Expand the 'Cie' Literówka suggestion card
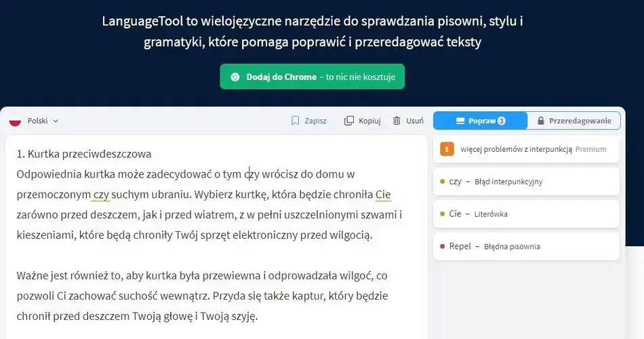This screenshot has height=339, width=644. (x=525, y=214)
